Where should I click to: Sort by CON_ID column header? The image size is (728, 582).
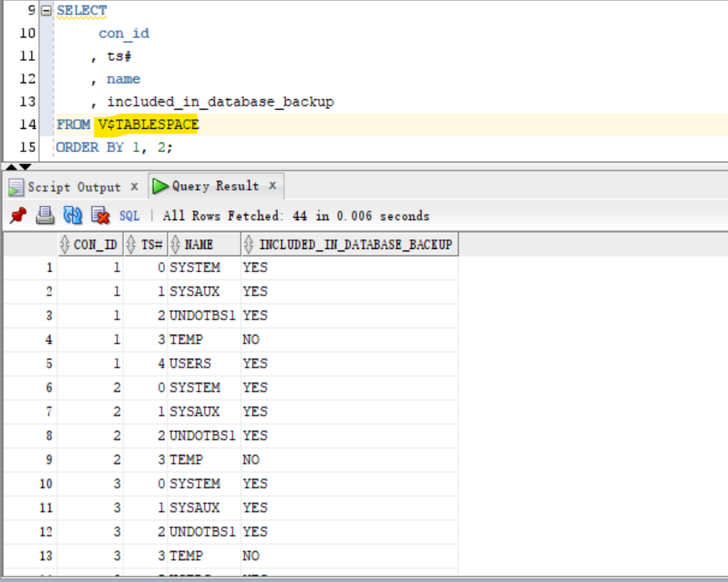(x=90, y=245)
